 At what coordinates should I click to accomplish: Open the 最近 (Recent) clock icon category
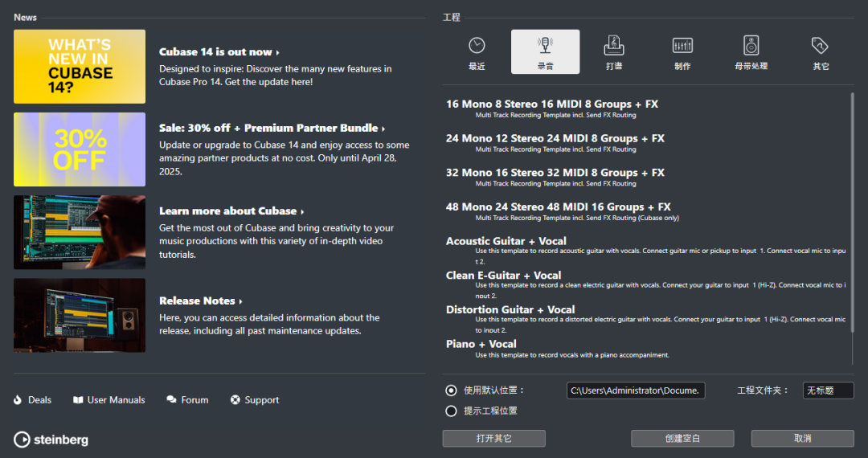(x=477, y=47)
